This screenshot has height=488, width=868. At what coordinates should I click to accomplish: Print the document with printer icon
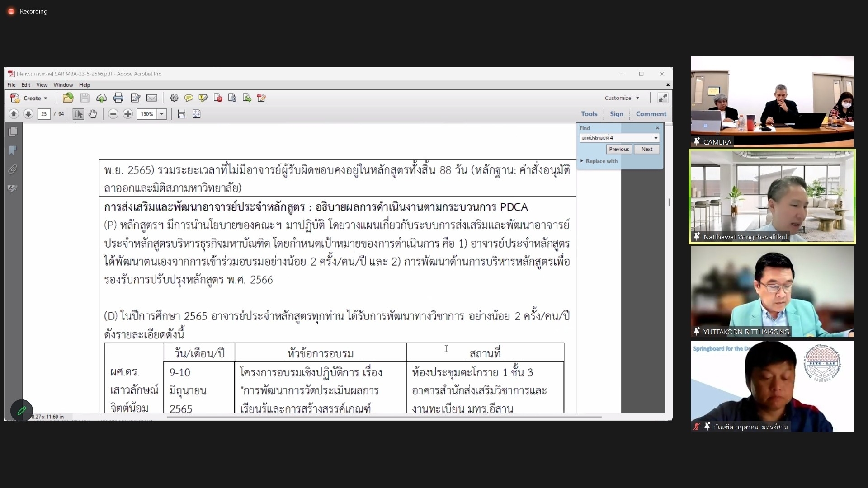click(x=118, y=98)
